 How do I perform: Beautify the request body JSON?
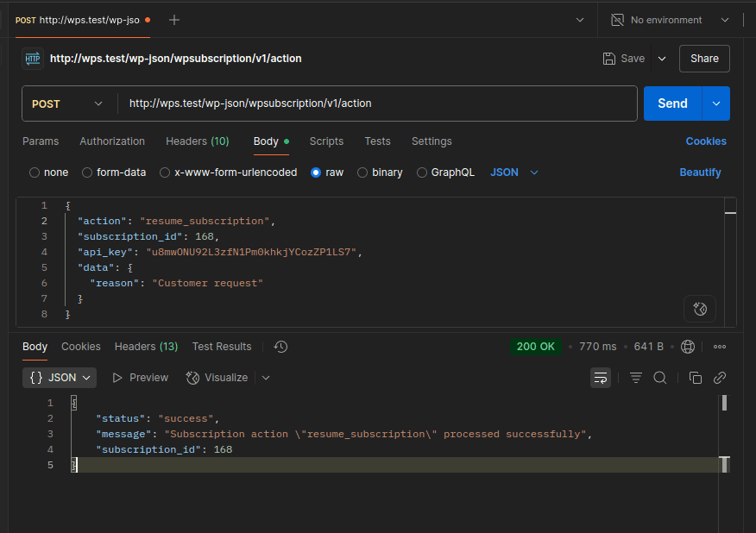coord(700,172)
